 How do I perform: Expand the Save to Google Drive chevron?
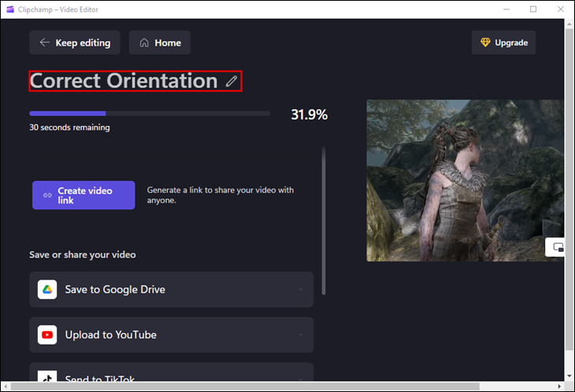(300, 290)
